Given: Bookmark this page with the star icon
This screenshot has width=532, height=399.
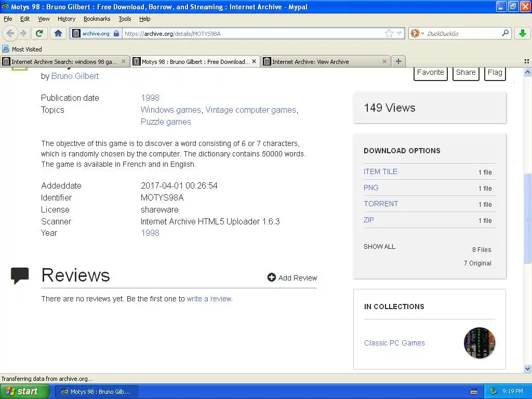Looking at the screenshot, I should point(389,33).
